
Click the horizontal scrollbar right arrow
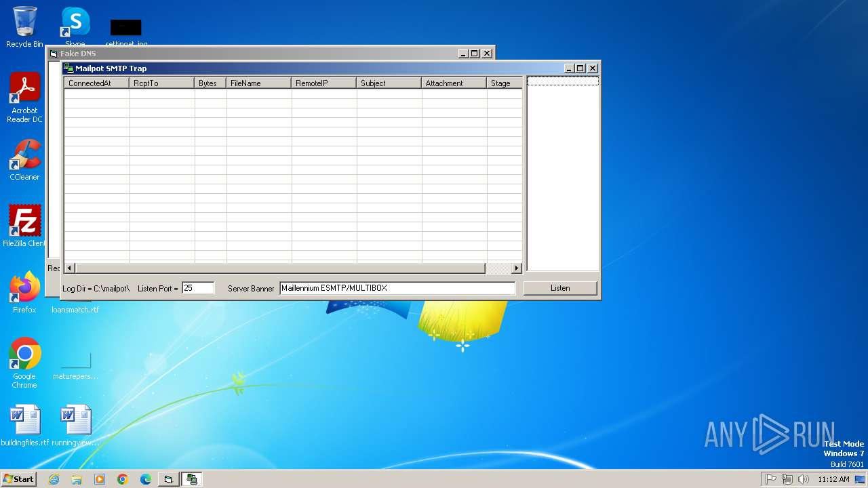click(x=517, y=268)
